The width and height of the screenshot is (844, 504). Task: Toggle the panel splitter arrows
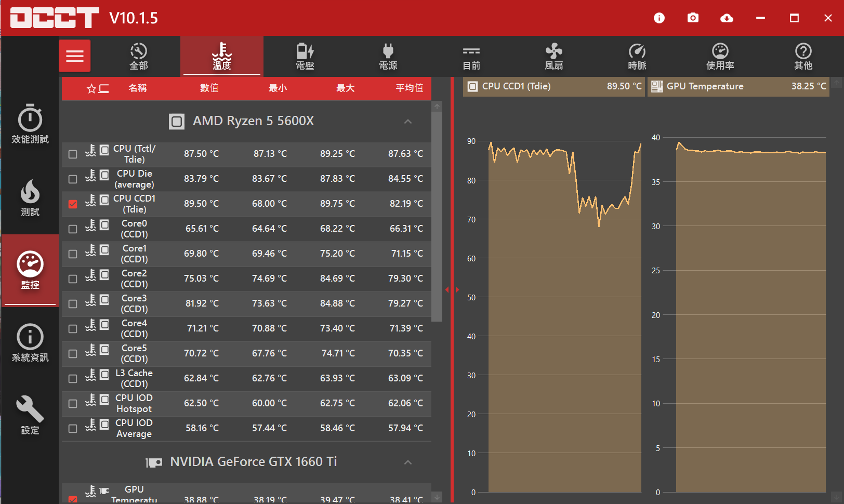click(x=452, y=289)
